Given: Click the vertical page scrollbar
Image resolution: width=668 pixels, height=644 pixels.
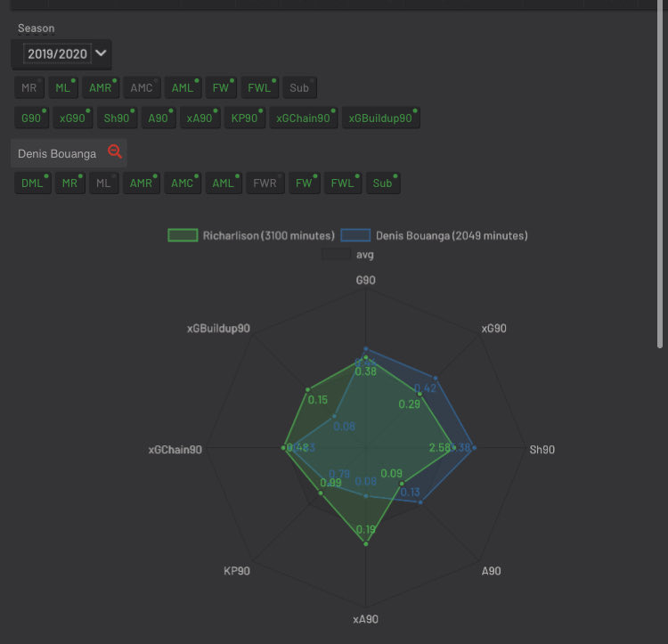Looking at the screenshot, I should [x=660, y=175].
